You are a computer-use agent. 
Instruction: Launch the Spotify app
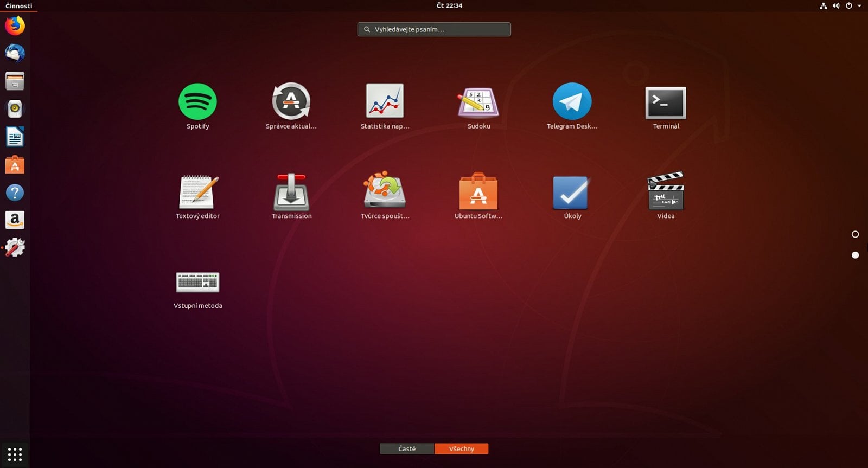[x=197, y=101]
